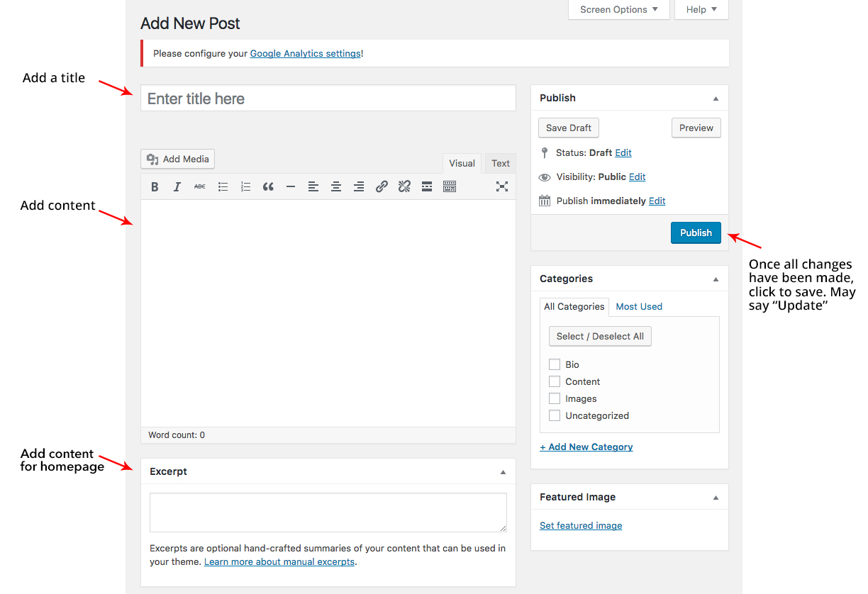Switch to the Text editing tab

click(499, 163)
